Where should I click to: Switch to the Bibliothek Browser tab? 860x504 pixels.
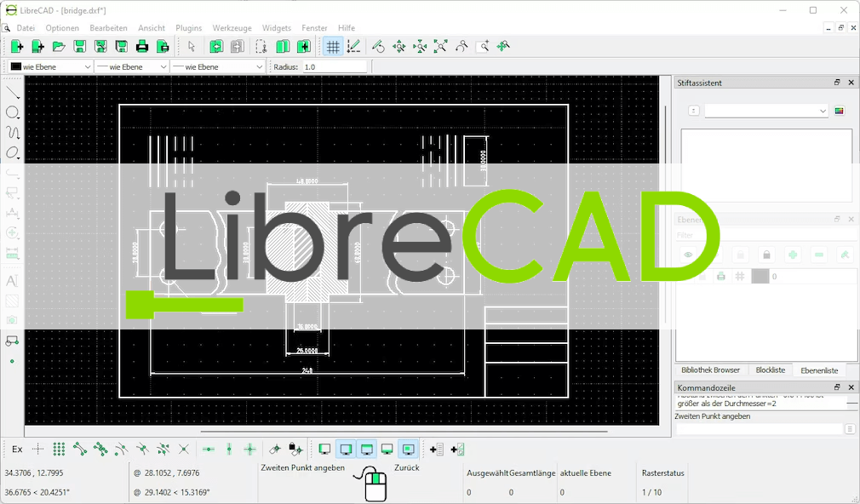(x=710, y=370)
